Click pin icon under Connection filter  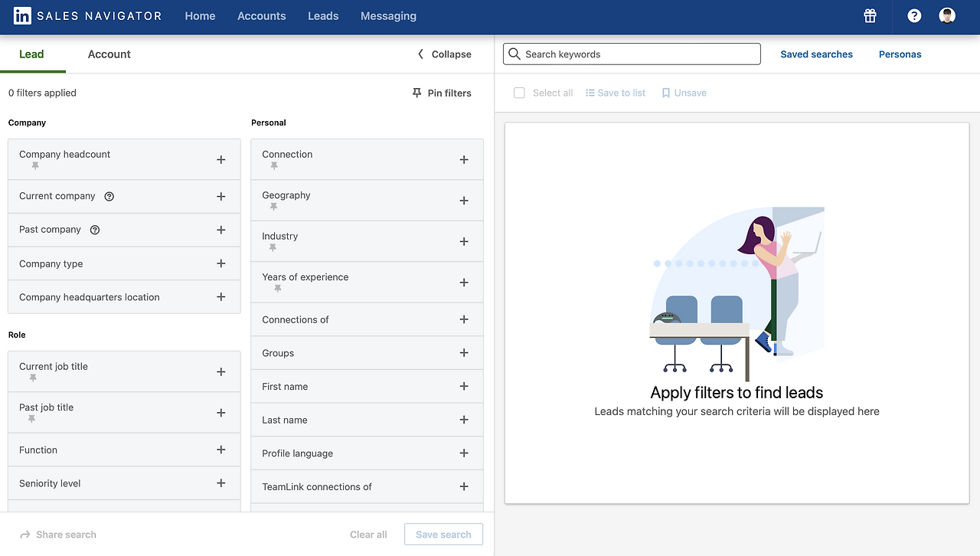tap(274, 166)
